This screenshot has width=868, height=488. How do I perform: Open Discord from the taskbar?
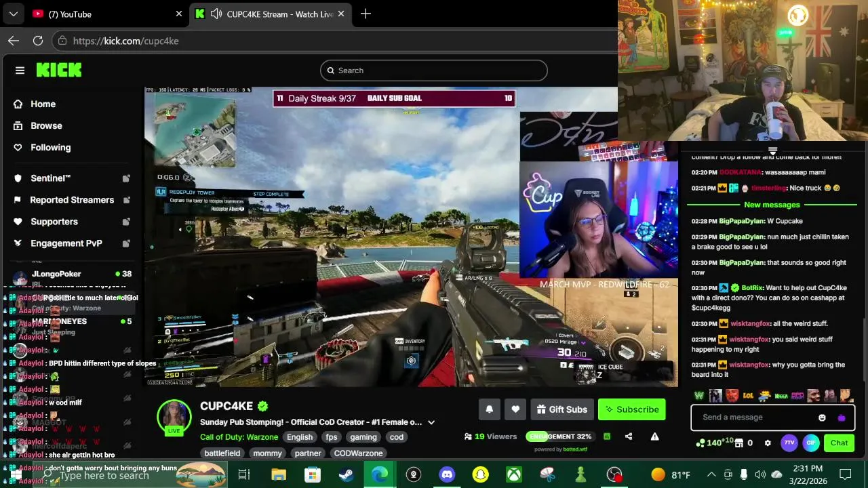pyautogui.click(x=447, y=474)
